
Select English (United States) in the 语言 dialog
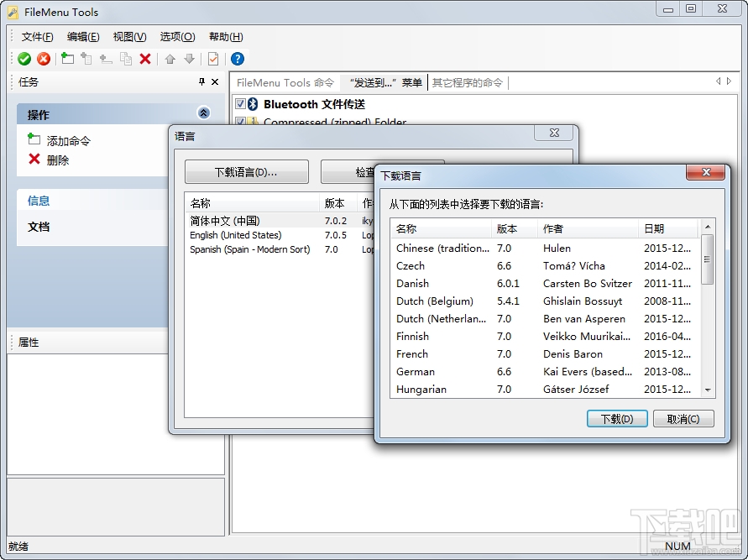280,235
